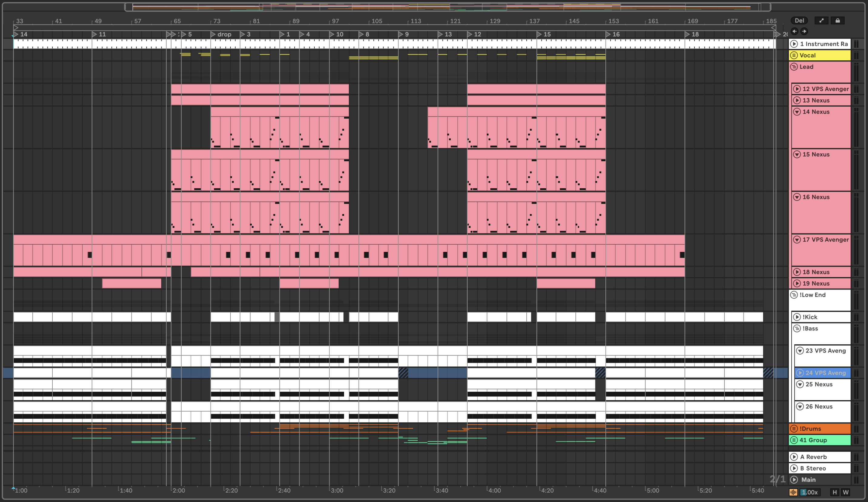The image size is (868, 502).
Task: Select the Vocal track name
Action: click(807, 55)
